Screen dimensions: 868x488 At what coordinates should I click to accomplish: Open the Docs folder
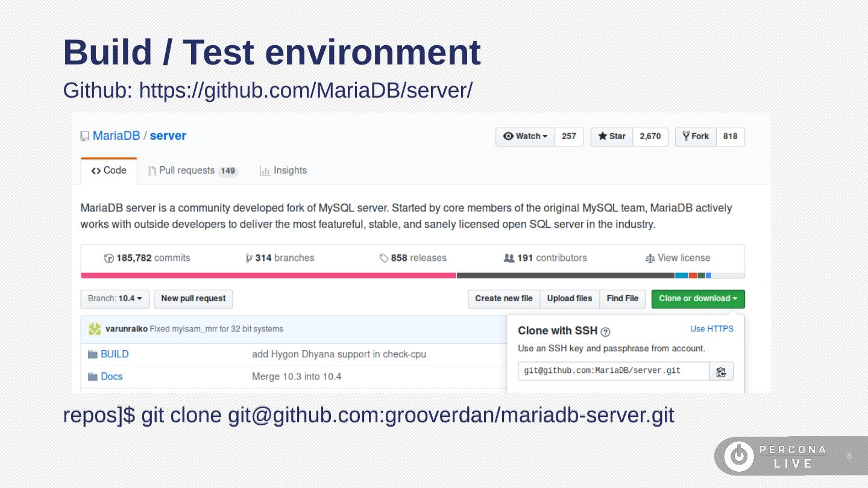tap(112, 377)
